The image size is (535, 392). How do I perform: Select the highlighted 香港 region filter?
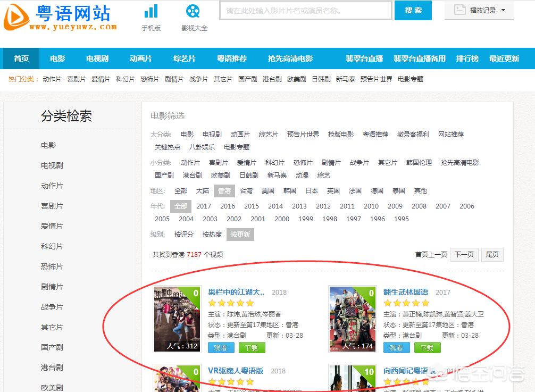pos(224,191)
